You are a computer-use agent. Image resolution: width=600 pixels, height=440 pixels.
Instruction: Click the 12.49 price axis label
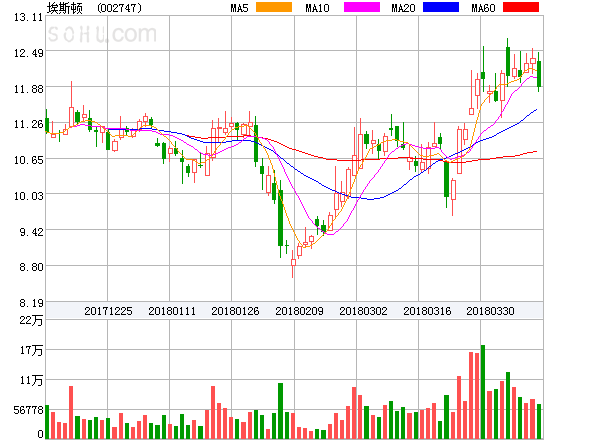[28, 53]
